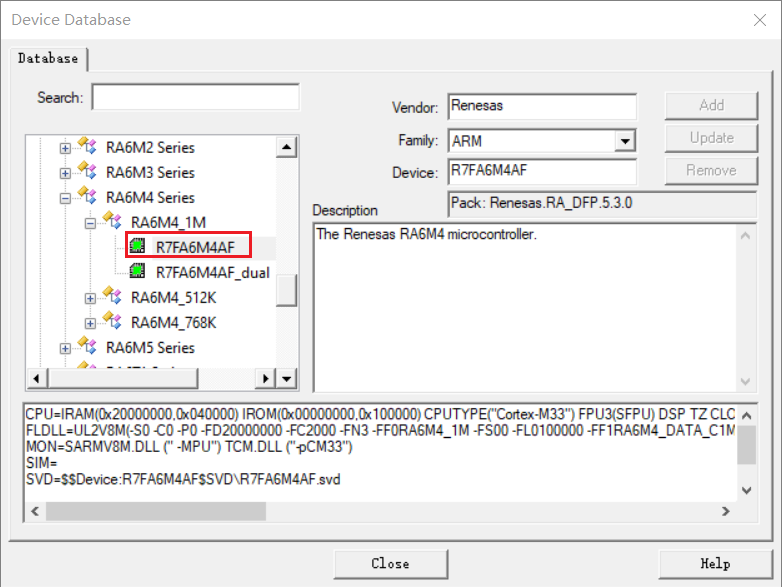Expand the RA6M3 Series node

65,173
